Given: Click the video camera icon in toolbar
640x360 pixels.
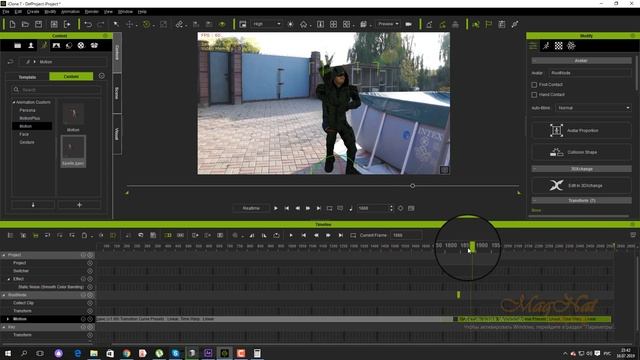Looking at the screenshot, I should (408, 24).
